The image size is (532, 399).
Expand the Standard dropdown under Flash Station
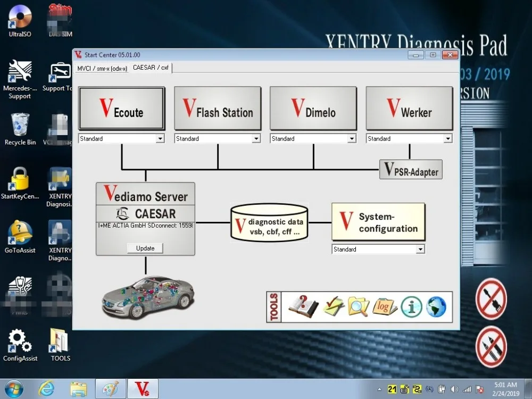256,138
